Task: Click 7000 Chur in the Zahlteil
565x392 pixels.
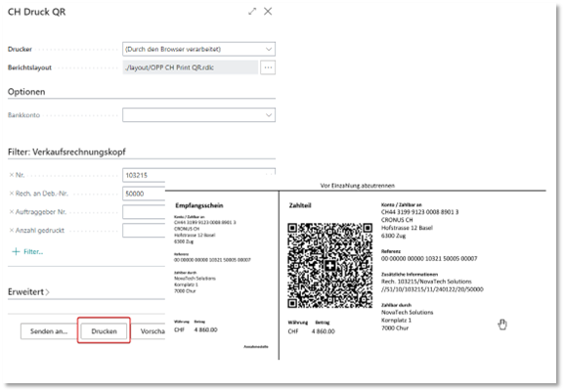Action: point(395,328)
